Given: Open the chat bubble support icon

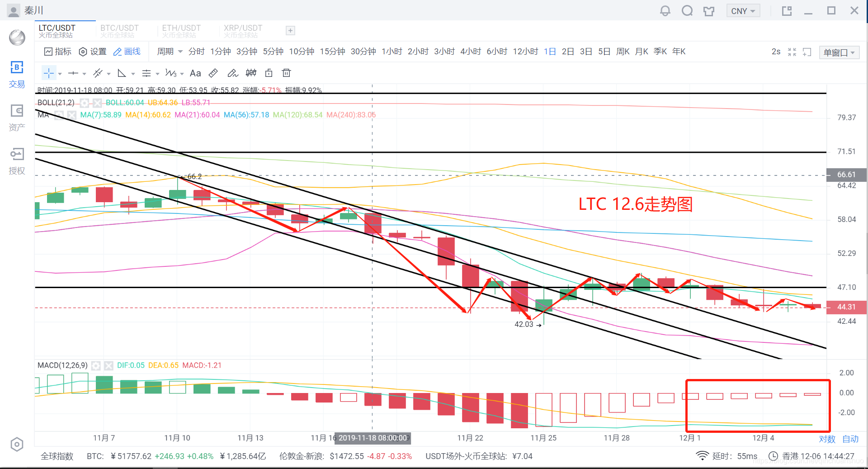Looking at the screenshot, I should (x=687, y=11).
